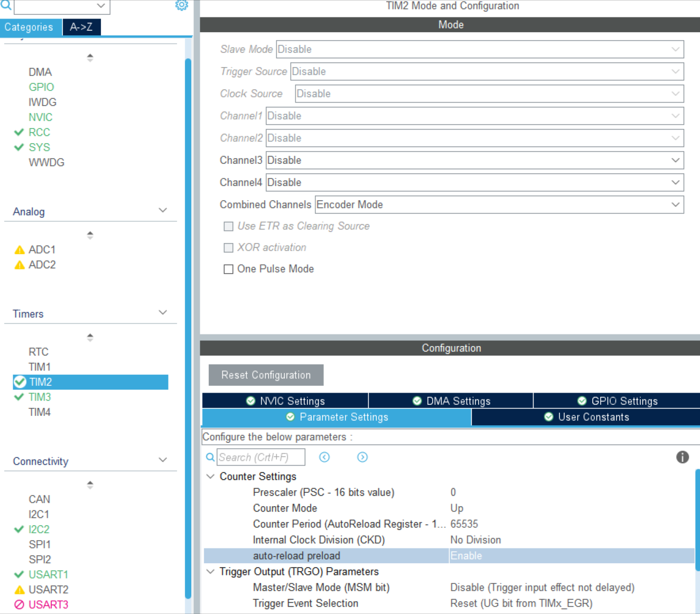Viewport: 700px width, 614px height.
Task: Click the USART2 warning icon
Action: pos(20,590)
